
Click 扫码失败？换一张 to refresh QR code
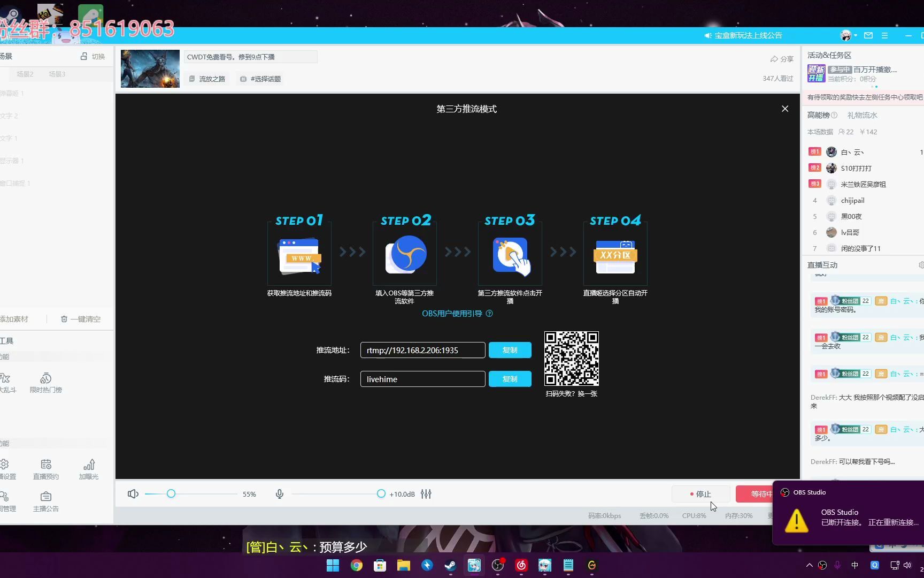571,393
